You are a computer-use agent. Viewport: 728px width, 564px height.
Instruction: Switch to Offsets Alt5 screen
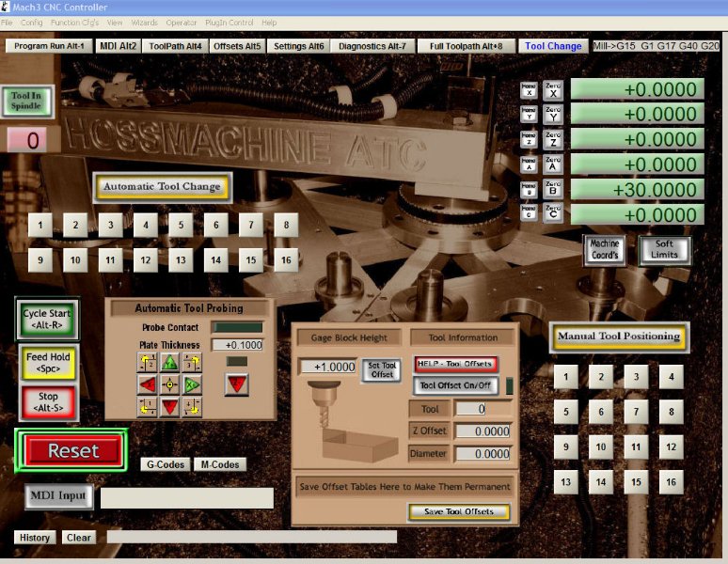237,46
